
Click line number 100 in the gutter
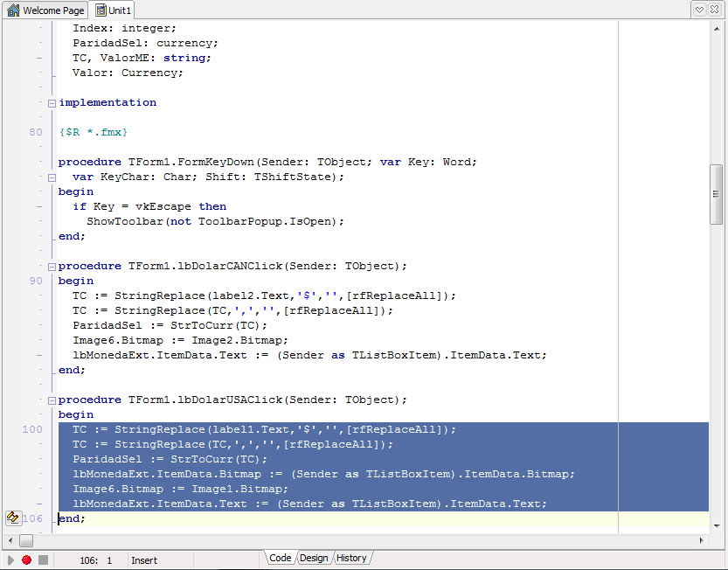pyautogui.click(x=32, y=430)
